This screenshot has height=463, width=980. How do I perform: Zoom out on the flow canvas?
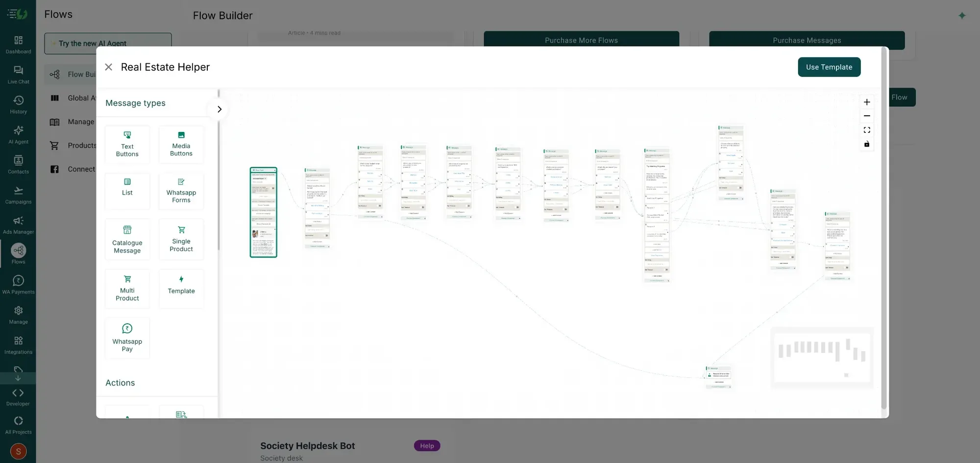tap(867, 116)
